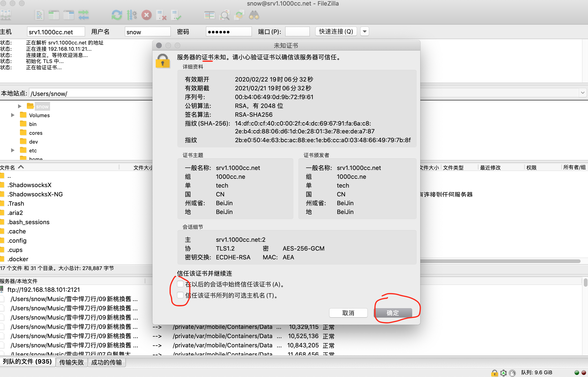Click the disconnect from server icon
The width and height of the screenshot is (588, 377).
tap(161, 15)
